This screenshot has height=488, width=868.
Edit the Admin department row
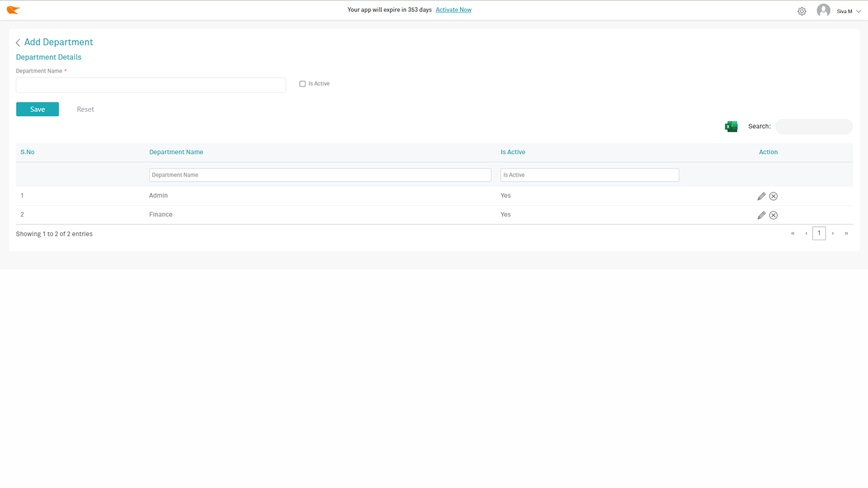pyautogui.click(x=761, y=196)
